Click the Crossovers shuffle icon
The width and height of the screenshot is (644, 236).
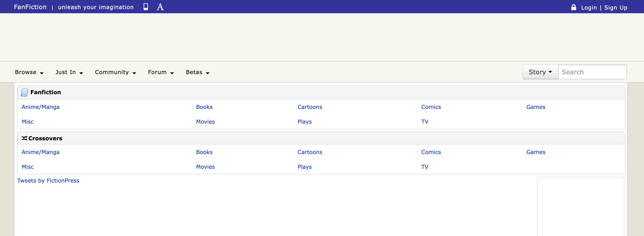24,138
